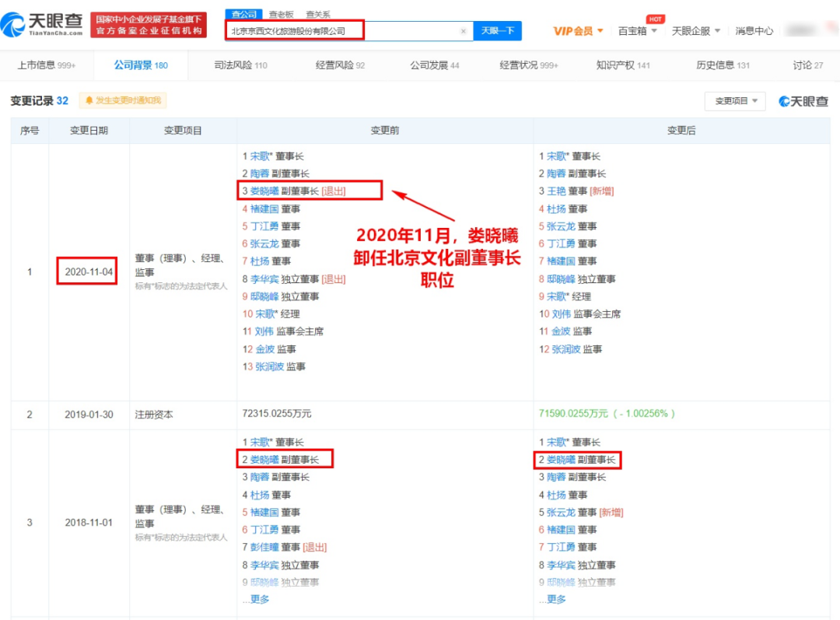
Task: Select the 71590.0255万元 new capital value
Action: click(x=607, y=414)
